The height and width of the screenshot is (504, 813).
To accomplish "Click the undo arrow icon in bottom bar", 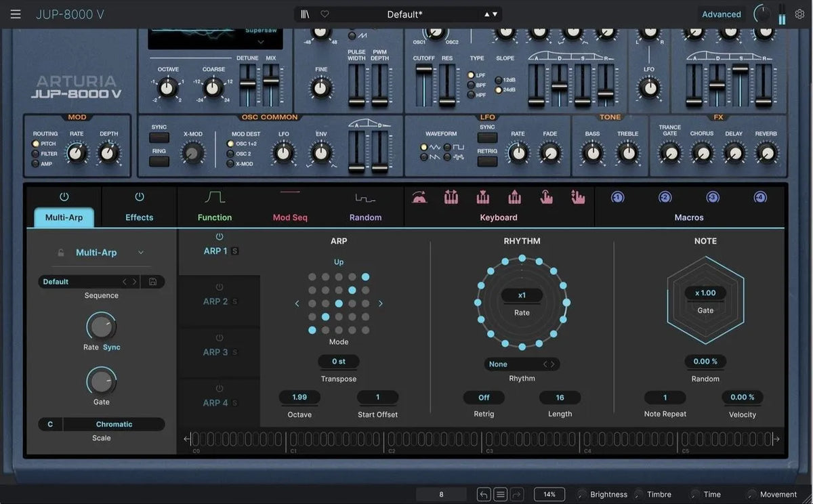I will pyautogui.click(x=484, y=493).
